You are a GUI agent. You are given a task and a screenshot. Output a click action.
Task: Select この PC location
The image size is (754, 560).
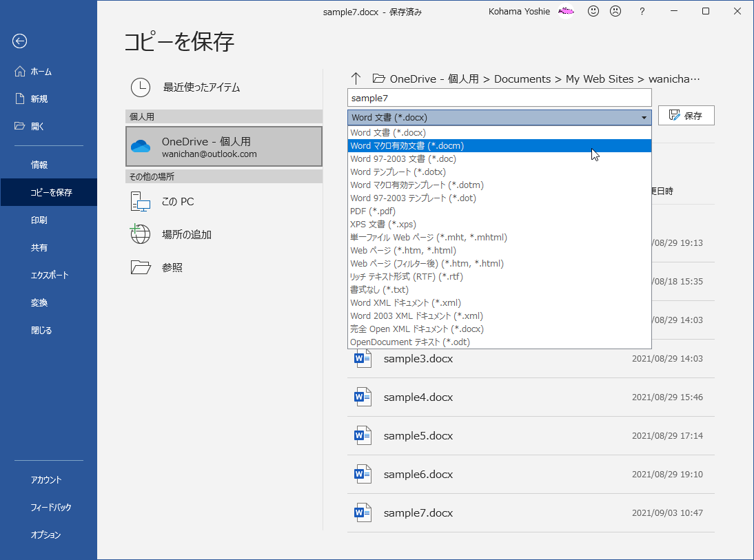(223, 201)
